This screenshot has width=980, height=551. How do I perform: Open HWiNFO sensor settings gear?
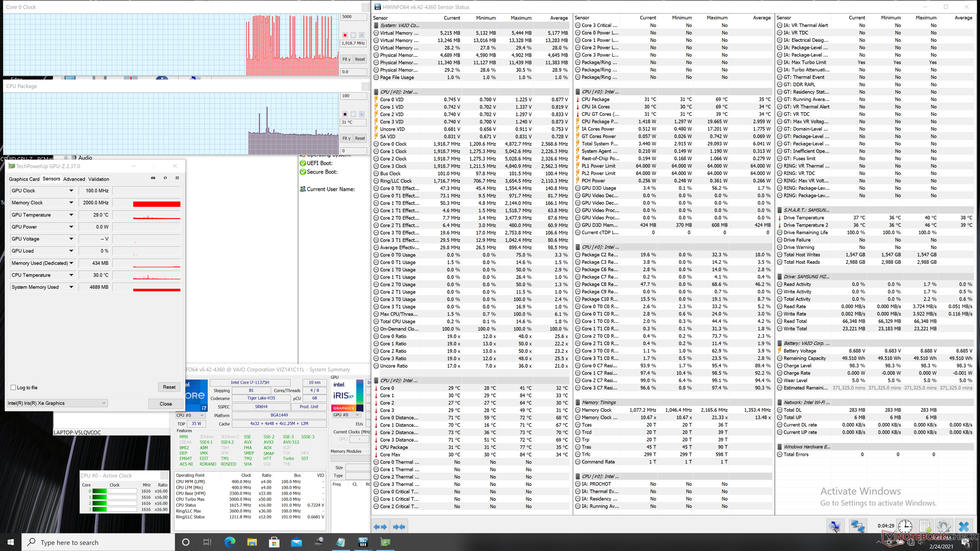tap(944, 527)
